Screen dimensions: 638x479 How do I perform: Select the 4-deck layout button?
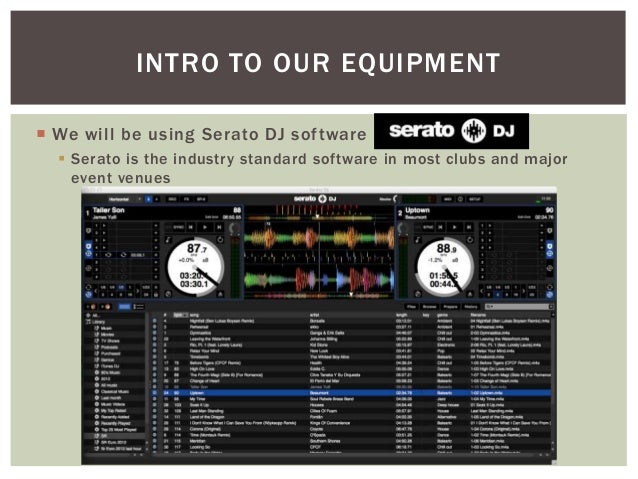[x=157, y=199]
